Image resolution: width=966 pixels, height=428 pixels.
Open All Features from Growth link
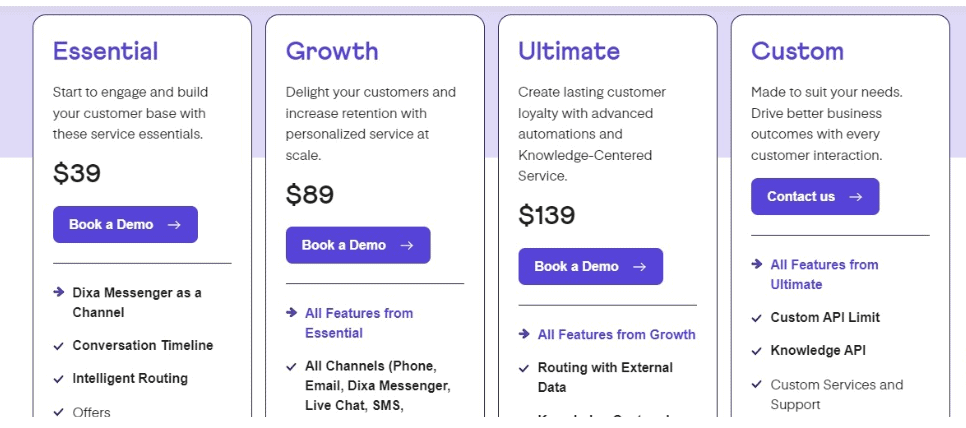pyautogui.click(x=617, y=334)
